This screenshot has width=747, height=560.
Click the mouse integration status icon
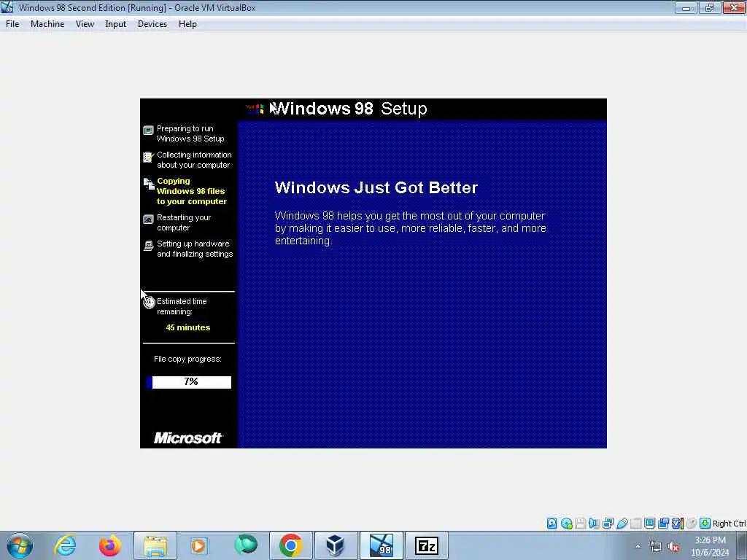click(x=692, y=524)
